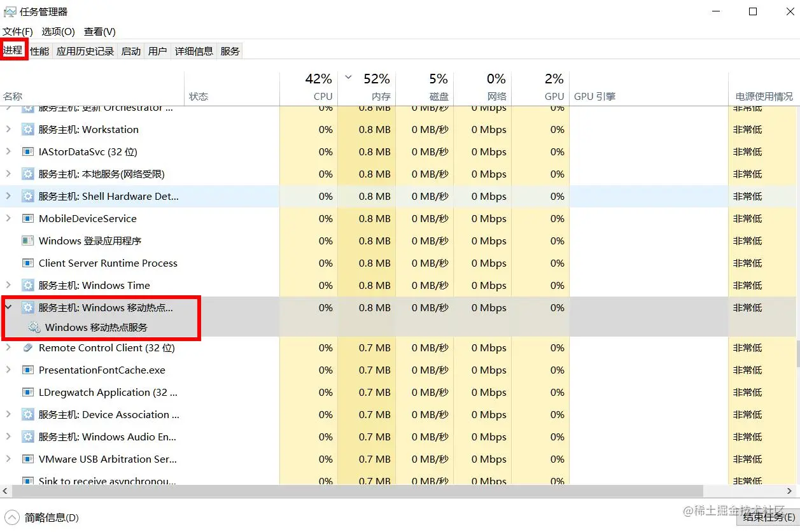
Task: Sort by the 内存 column header
Action: click(367, 89)
